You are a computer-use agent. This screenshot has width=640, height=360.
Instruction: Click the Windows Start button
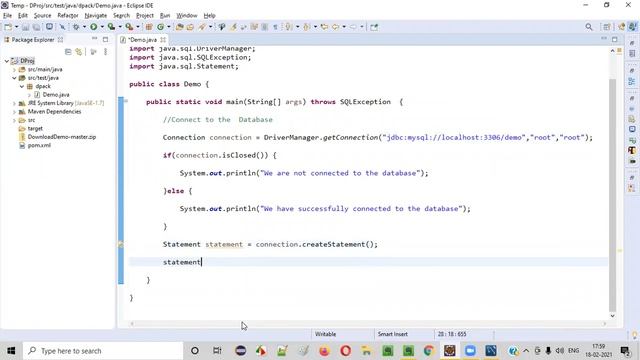[11, 351]
